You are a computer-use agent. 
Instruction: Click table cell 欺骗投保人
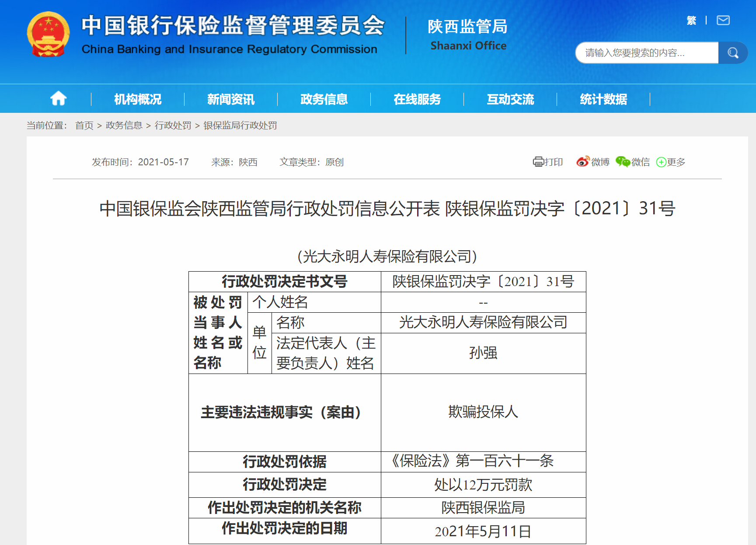tap(483, 412)
